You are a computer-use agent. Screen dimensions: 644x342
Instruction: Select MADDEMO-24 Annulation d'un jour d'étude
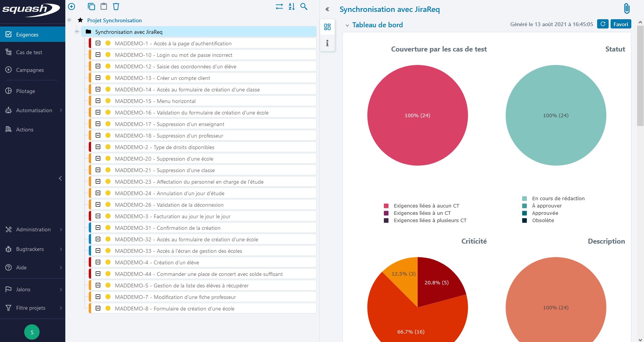click(203, 193)
